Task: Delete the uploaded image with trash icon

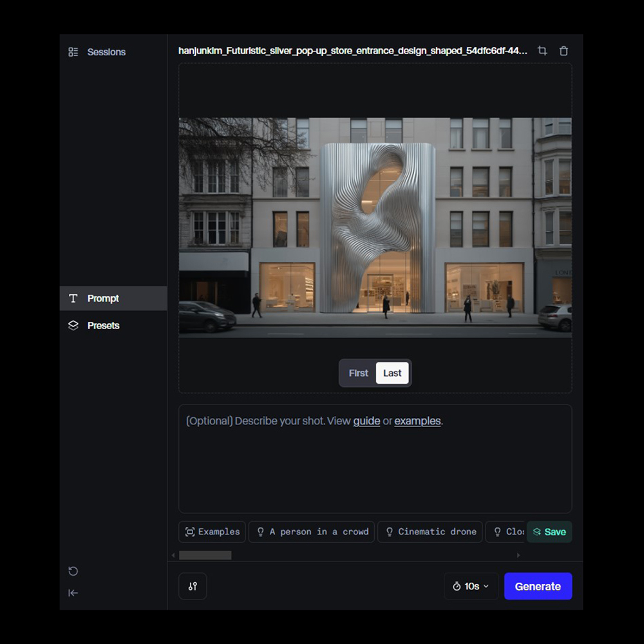Action: [x=563, y=51]
